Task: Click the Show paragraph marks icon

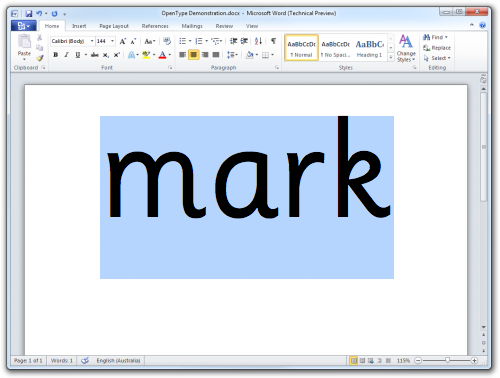Action: click(x=273, y=41)
